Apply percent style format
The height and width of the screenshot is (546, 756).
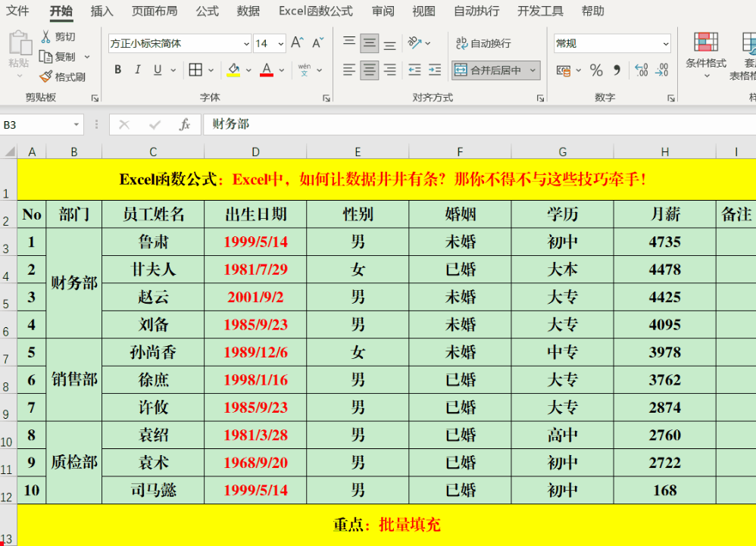pyautogui.click(x=596, y=70)
